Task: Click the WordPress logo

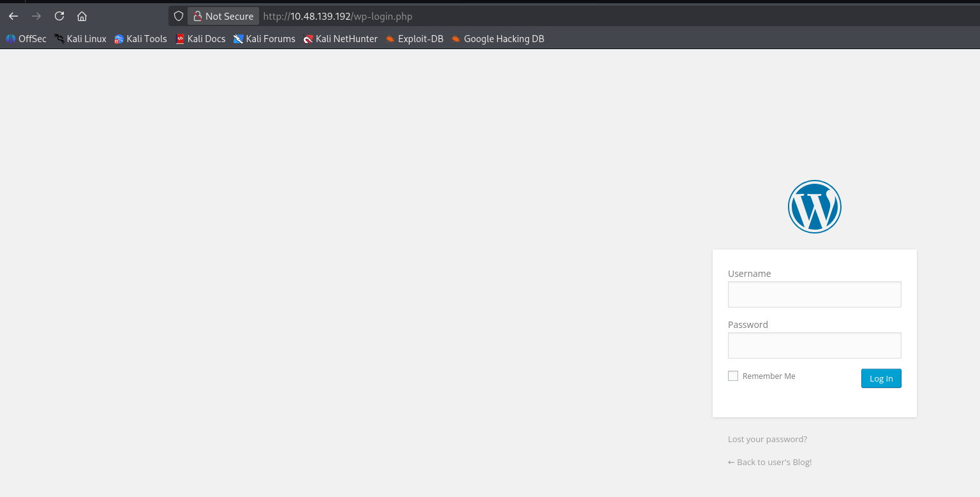Action: pyautogui.click(x=814, y=207)
